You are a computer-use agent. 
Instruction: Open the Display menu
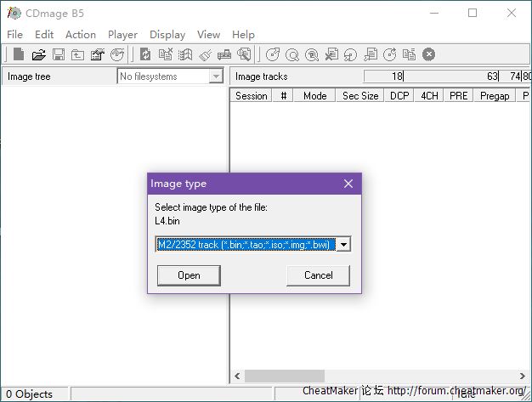[167, 34]
